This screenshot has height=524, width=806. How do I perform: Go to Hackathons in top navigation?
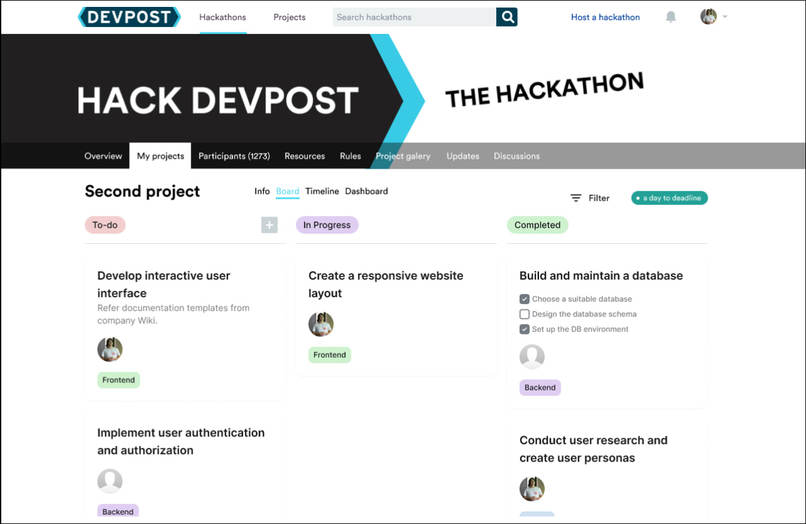[223, 17]
